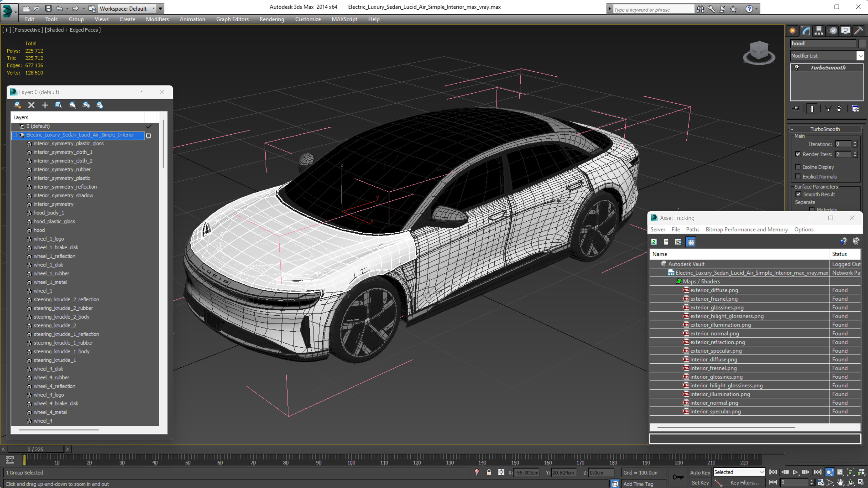Viewport: 868px width, 488px height.
Task: Click Add Time Tag
Action: click(638, 484)
